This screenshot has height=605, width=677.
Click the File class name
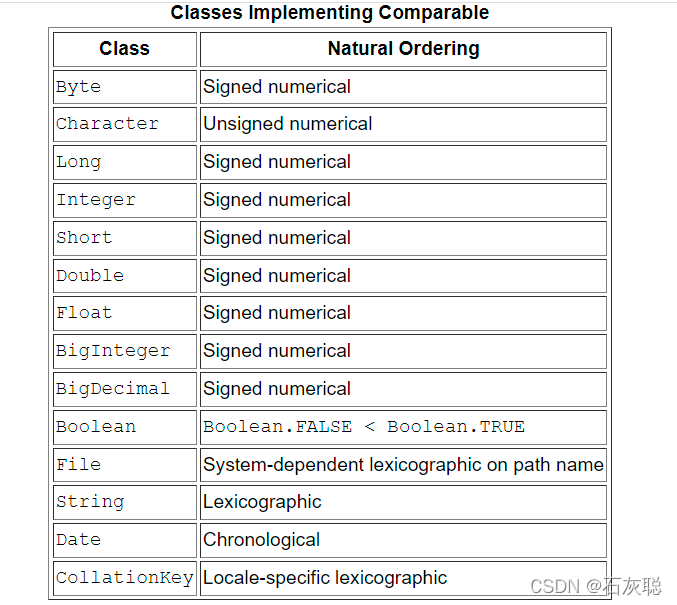[x=79, y=465]
